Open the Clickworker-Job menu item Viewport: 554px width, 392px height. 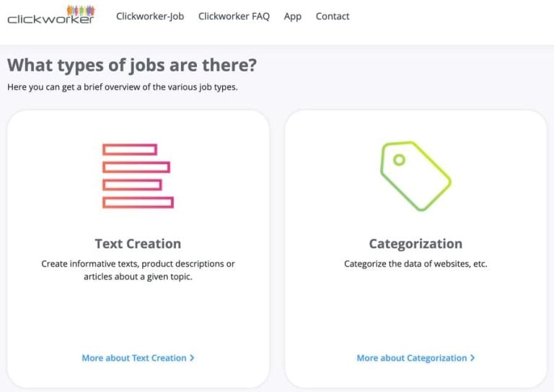(150, 16)
